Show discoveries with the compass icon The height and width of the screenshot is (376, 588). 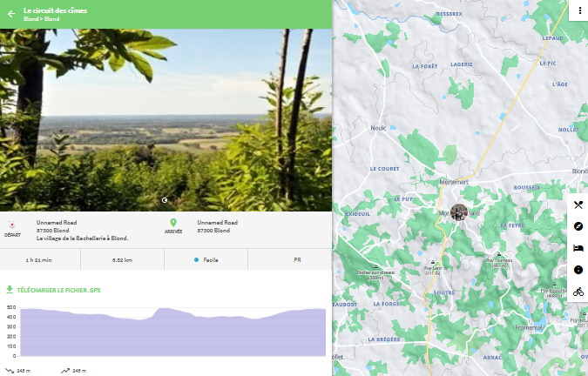578,226
